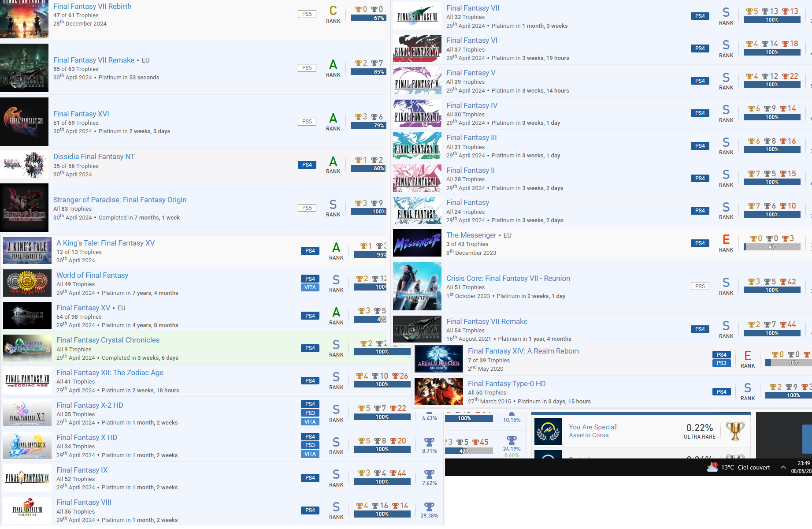Click the 13°C Ciel couvert weather widget
812x529 pixels.
[739, 467]
